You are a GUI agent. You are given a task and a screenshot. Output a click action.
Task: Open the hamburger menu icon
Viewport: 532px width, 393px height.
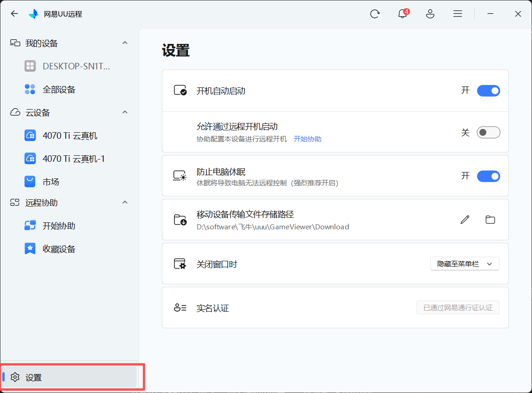point(458,13)
